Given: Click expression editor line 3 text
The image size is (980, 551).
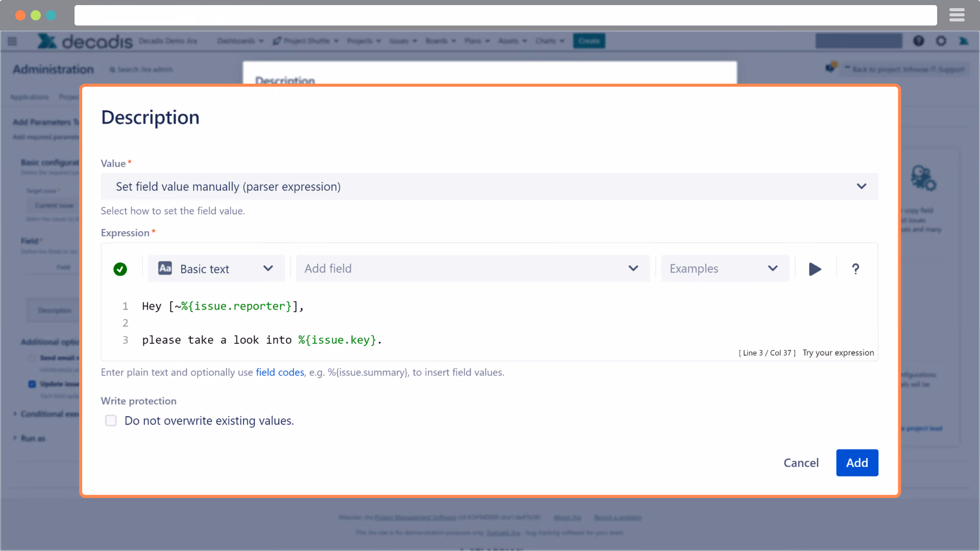Looking at the screenshot, I should click(262, 340).
